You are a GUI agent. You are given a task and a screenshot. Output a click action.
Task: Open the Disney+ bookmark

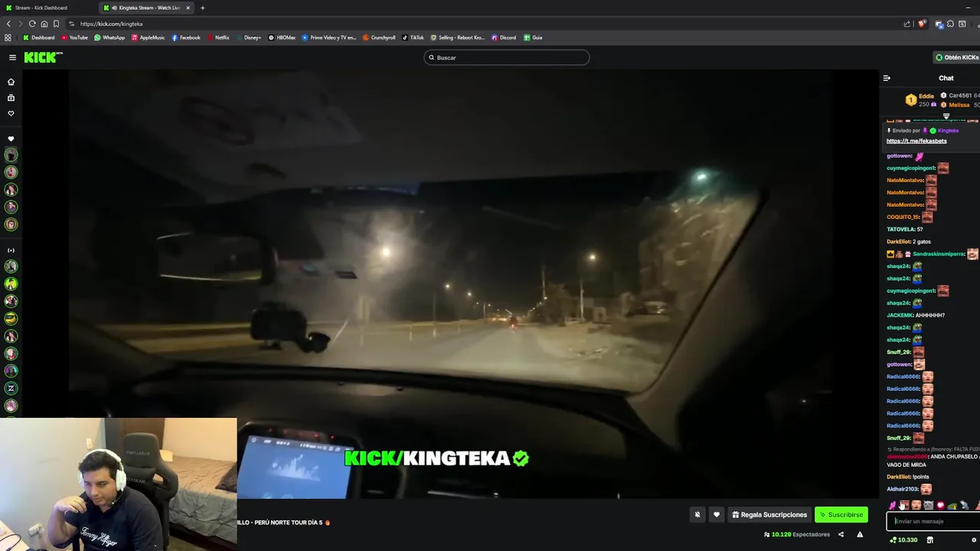click(249, 37)
